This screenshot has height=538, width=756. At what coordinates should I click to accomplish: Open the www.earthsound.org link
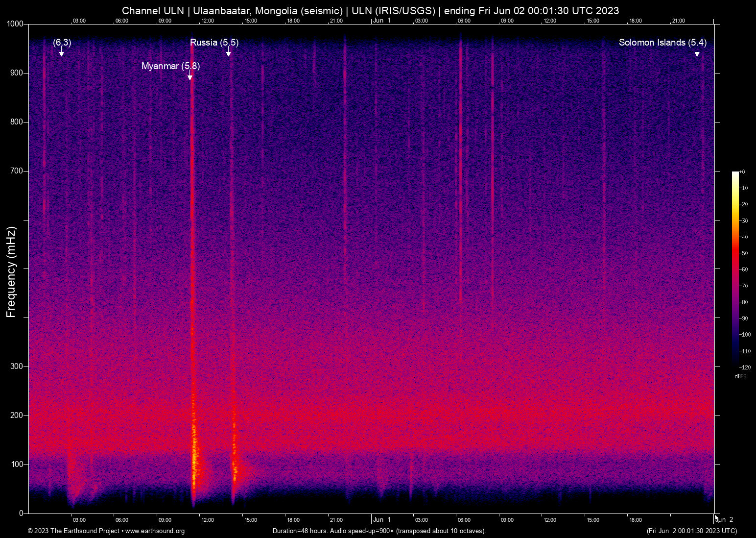pyautogui.click(x=156, y=531)
